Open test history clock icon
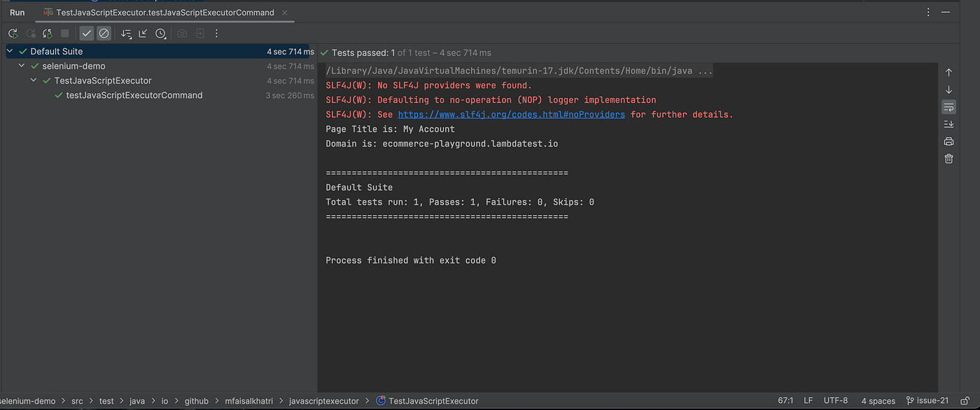Screen dimensions: 980x410 click(x=160, y=34)
